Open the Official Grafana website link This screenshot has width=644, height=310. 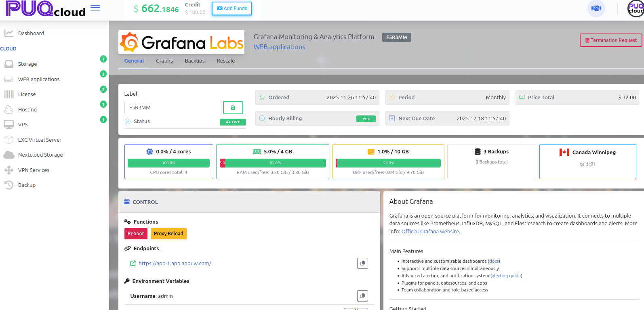coord(430,232)
